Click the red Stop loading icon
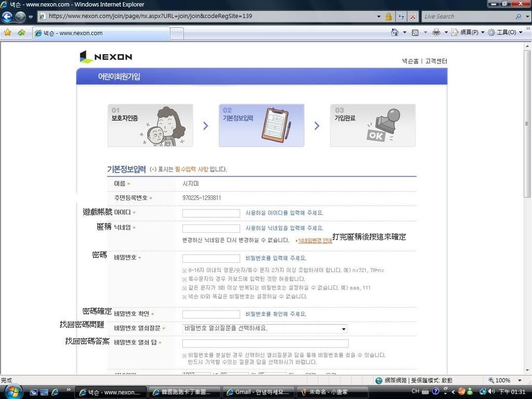 413,17
